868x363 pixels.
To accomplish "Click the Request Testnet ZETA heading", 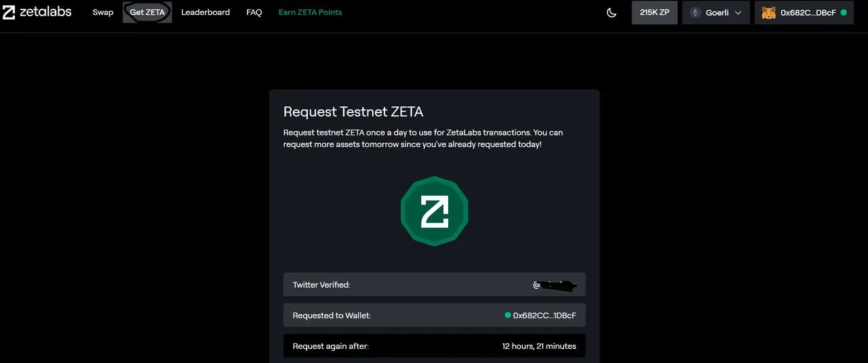I will pos(353,112).
